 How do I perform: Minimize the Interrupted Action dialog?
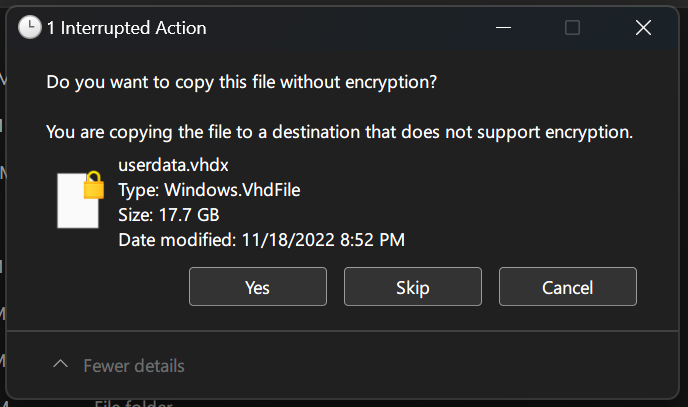coord(501,28)
